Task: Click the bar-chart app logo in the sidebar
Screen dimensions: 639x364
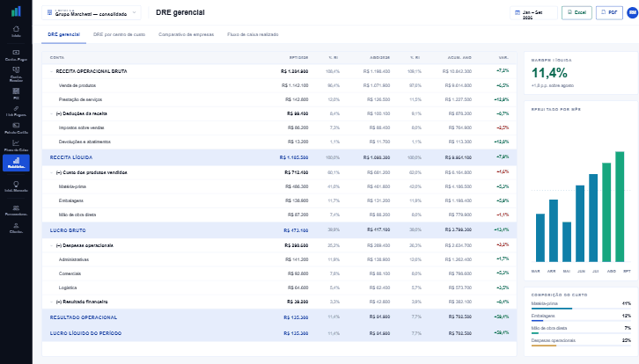Action: 16,11
